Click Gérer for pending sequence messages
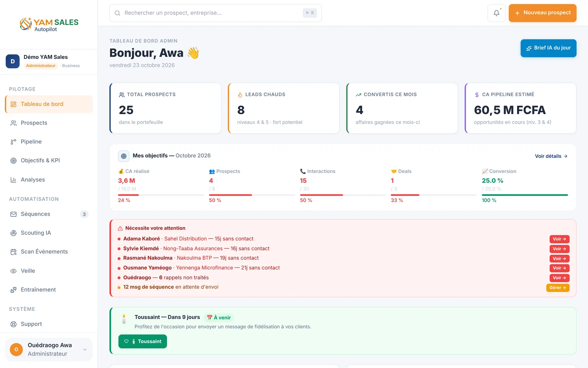588x368 pixels. pos(558,288)
